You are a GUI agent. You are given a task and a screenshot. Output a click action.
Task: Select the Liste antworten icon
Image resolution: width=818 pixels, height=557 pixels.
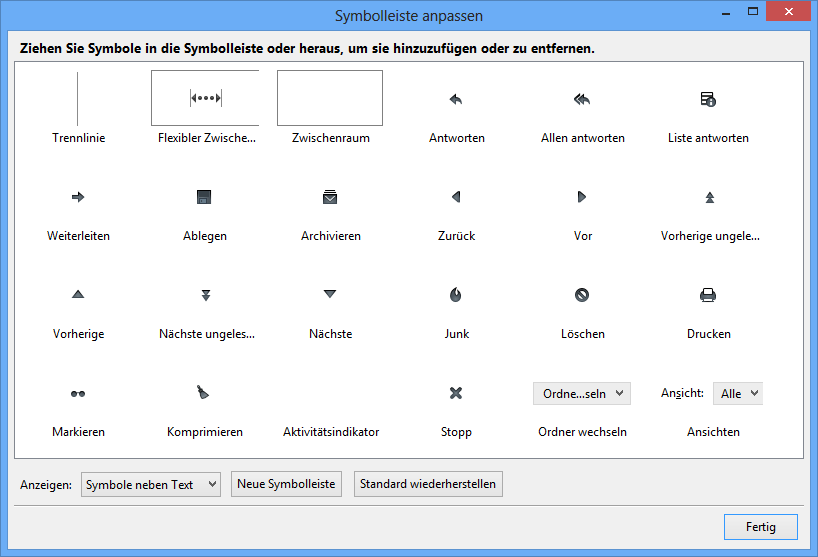pyautogui.click(x=708, y=99)
